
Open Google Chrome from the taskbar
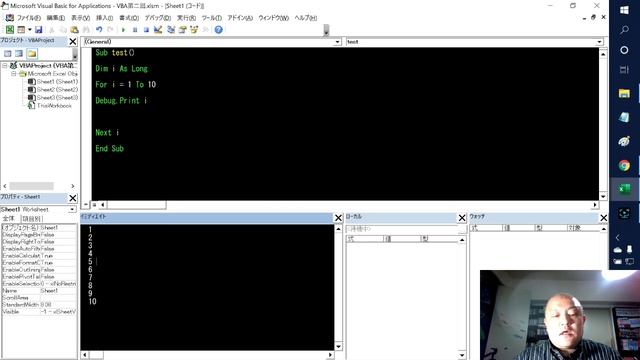click(624, 165)
